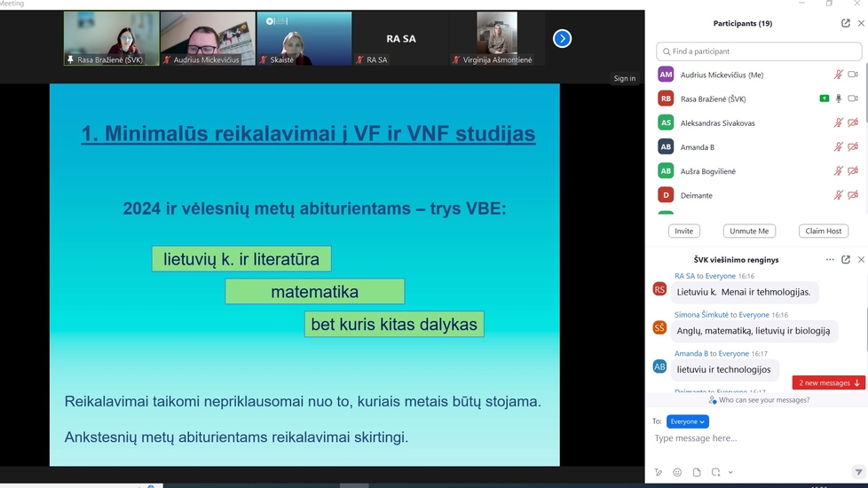The height and width of the screenshot is (488, 868).
Task: Pop out the Participants panel
Action: pos(845,23)
